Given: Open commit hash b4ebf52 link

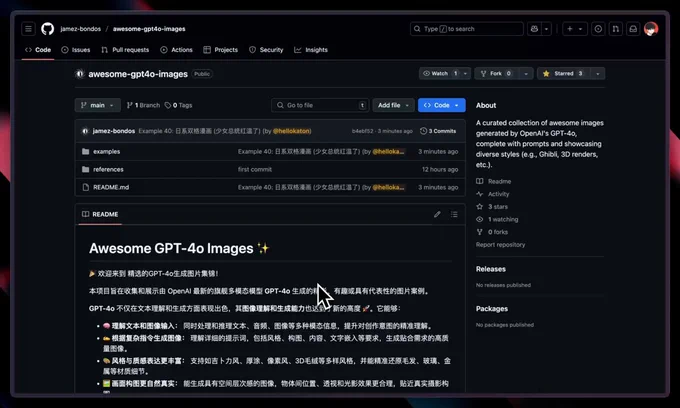Looking at the screenshot, I should pos(363,131).
